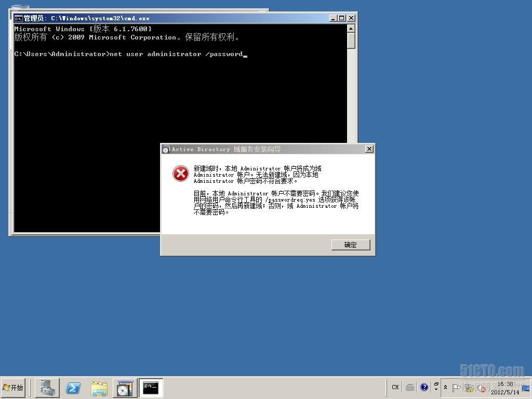This screenshot has height=399, width=532.
Task: Close the cmd.exe window
Action: (351, 18)
